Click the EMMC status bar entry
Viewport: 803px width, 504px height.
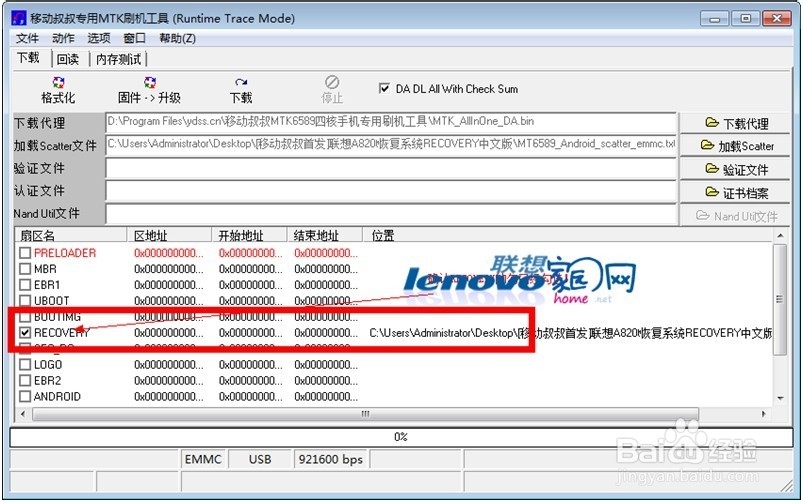(x=203, y=459)
